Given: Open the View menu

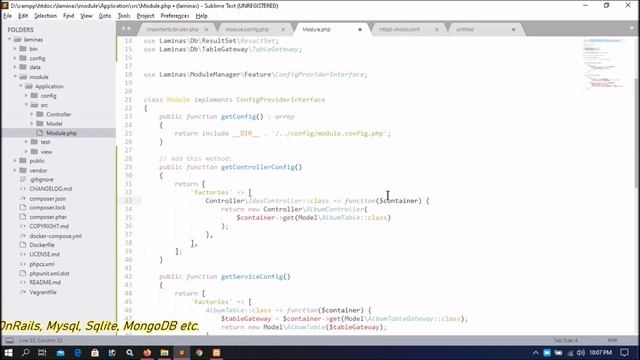Looking at the screenshot, I should coord(86,16).
